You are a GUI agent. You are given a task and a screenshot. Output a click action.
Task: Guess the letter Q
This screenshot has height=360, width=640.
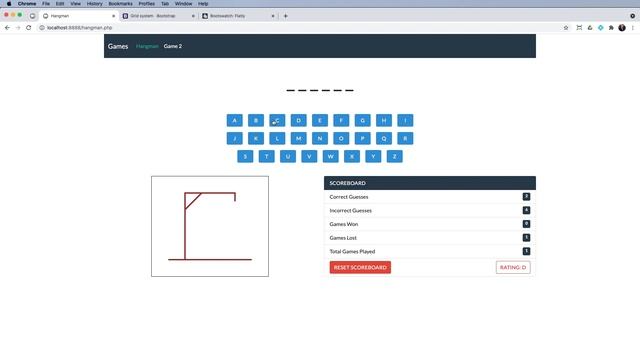point(384,138)
